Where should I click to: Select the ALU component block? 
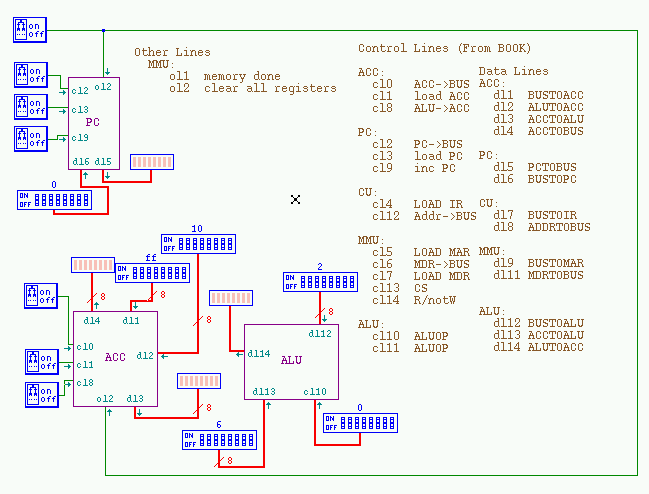291,361
